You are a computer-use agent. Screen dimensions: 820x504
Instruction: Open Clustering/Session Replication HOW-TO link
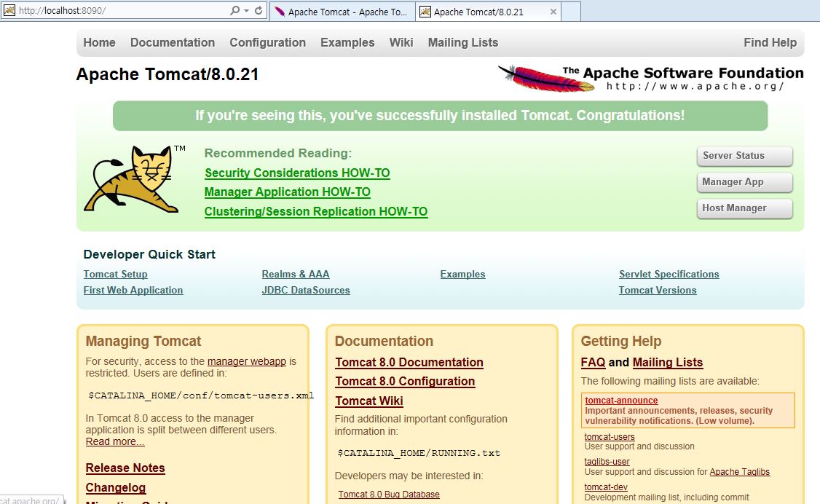click(316, 212)
